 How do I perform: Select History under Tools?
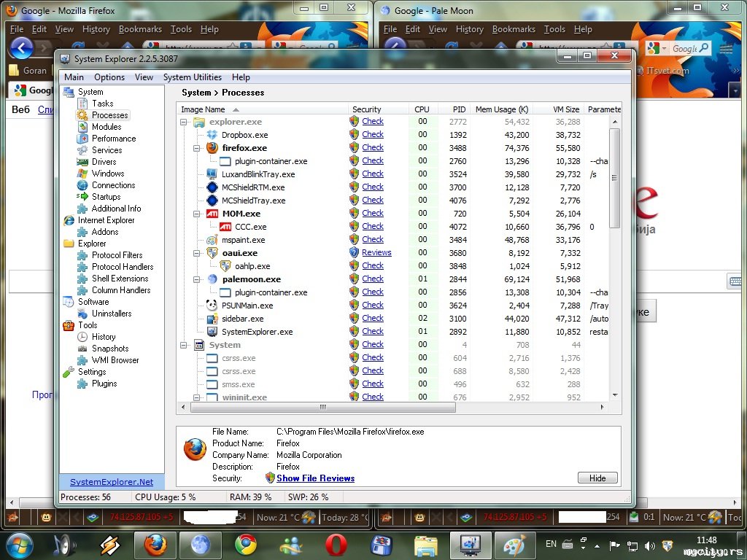coord(104,337)
